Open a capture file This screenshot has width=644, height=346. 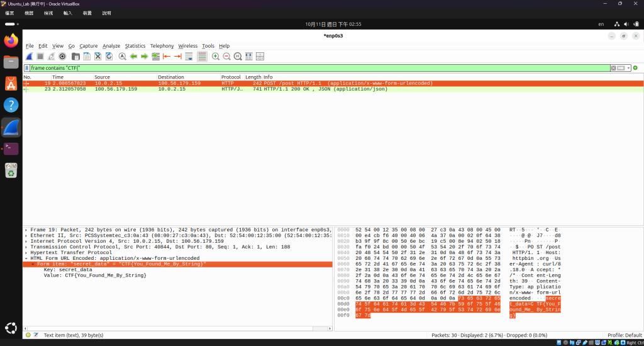[75, 57]
